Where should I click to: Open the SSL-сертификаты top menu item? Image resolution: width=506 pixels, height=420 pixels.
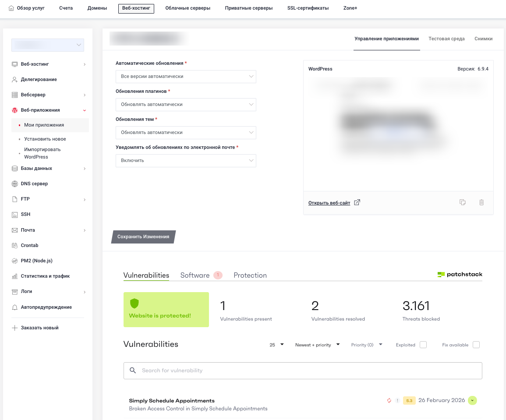[x=308, y=8]
